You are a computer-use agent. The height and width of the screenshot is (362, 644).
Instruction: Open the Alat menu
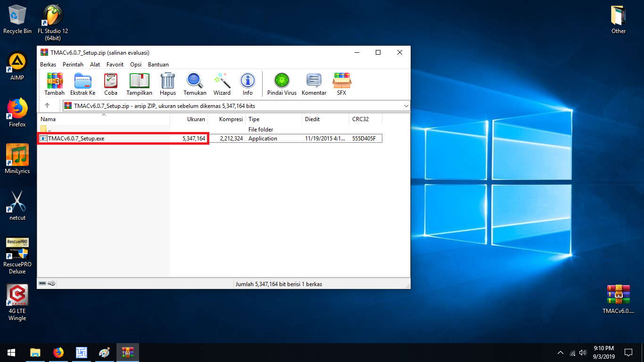tap(95, 65)
